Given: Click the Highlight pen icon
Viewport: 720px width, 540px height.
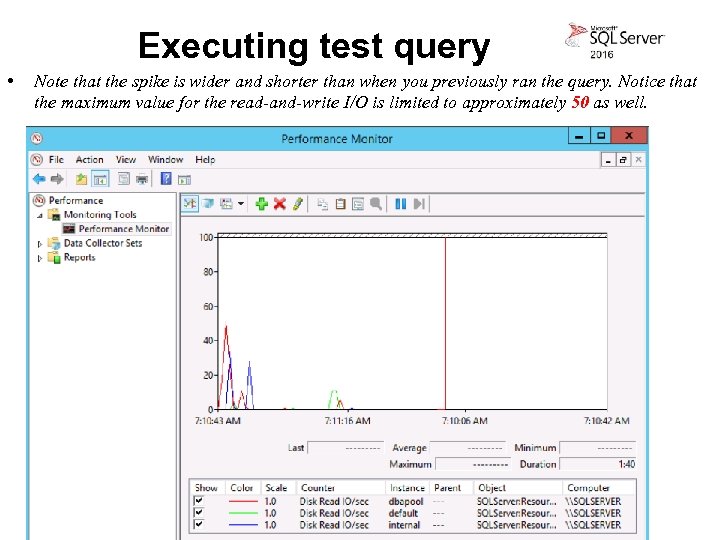Looking at the screenshot, I should pyautogui.click(x=298, y=203).
